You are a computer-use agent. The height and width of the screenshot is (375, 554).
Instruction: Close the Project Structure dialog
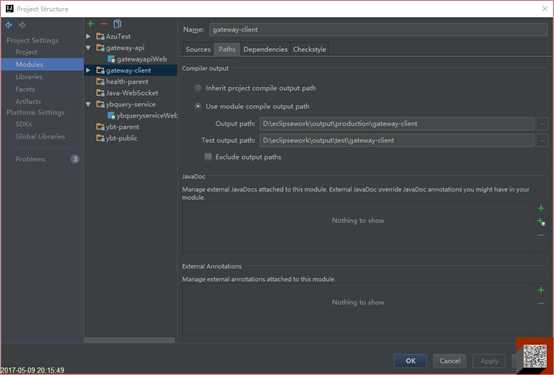[544, 9]
